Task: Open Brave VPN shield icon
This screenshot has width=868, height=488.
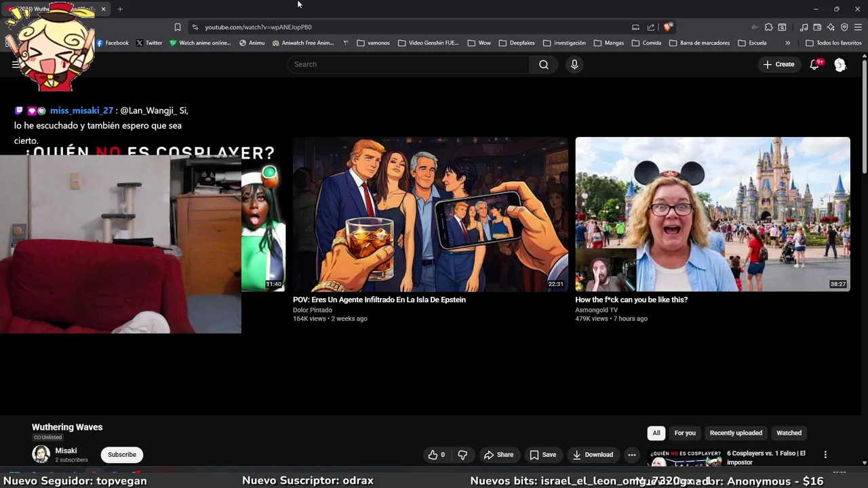Action: [844, 27]
